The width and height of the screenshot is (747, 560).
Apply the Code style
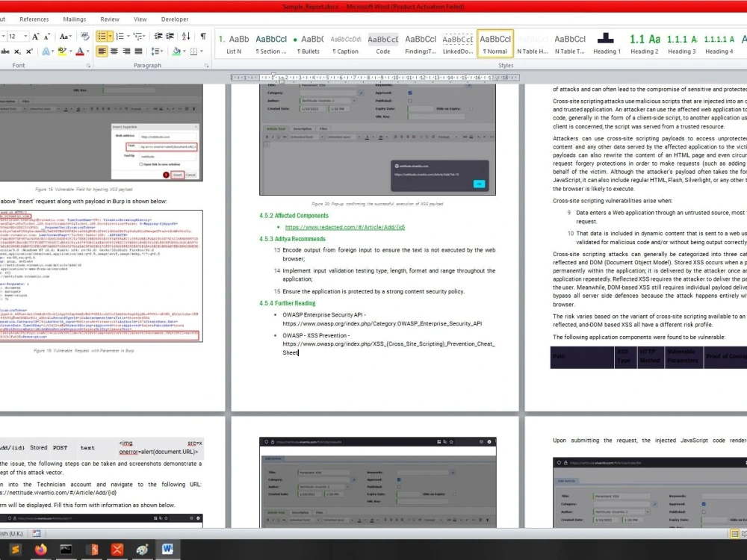click(x=383, y=44)
